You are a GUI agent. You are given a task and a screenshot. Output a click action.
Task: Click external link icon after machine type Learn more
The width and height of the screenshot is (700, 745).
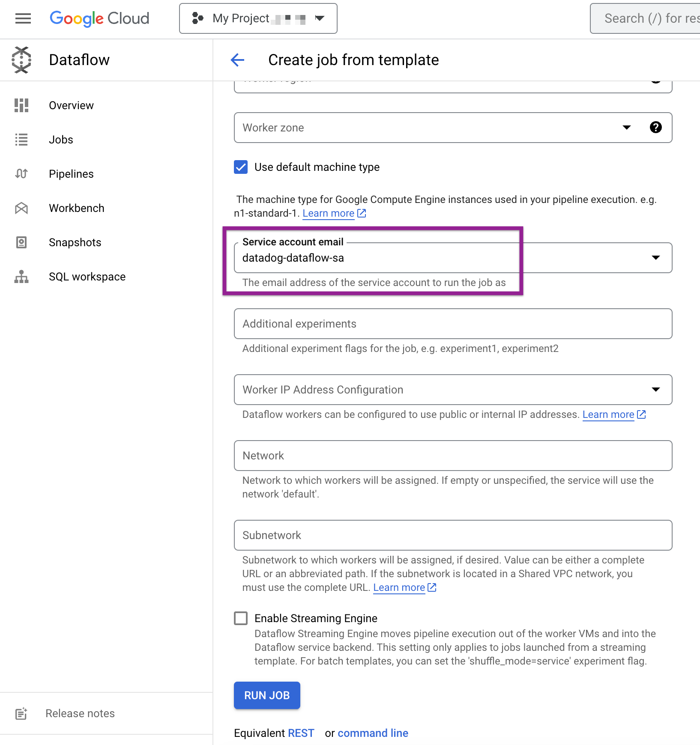click(x=362, y=213)
